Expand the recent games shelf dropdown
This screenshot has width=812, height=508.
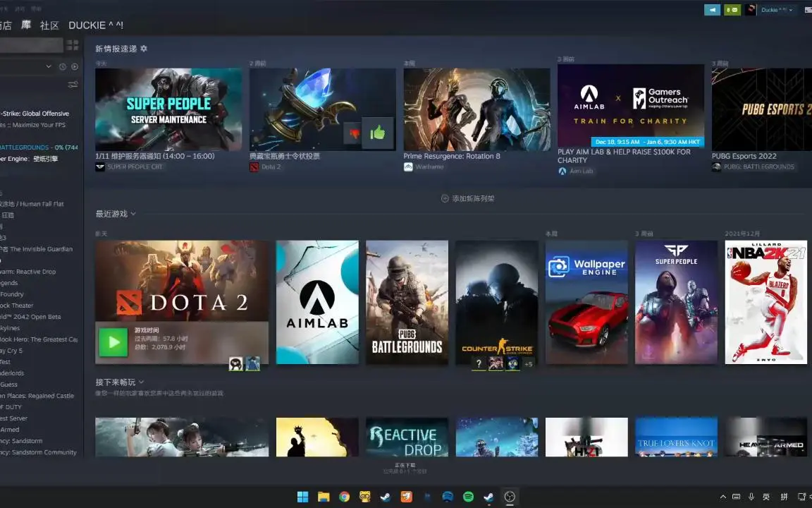tap(133, 214)
